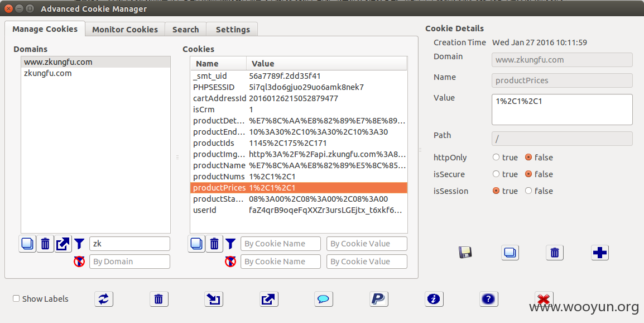Click the Path field showing /
Screen dimensions: 644x323
tap(562, 139)
